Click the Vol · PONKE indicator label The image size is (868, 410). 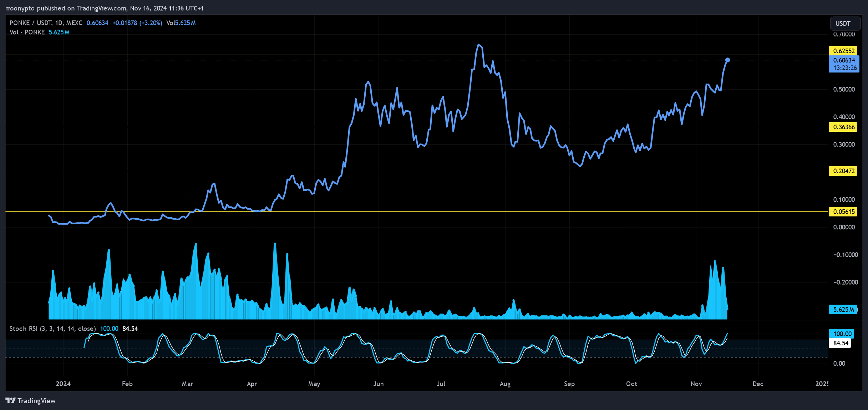27,32
